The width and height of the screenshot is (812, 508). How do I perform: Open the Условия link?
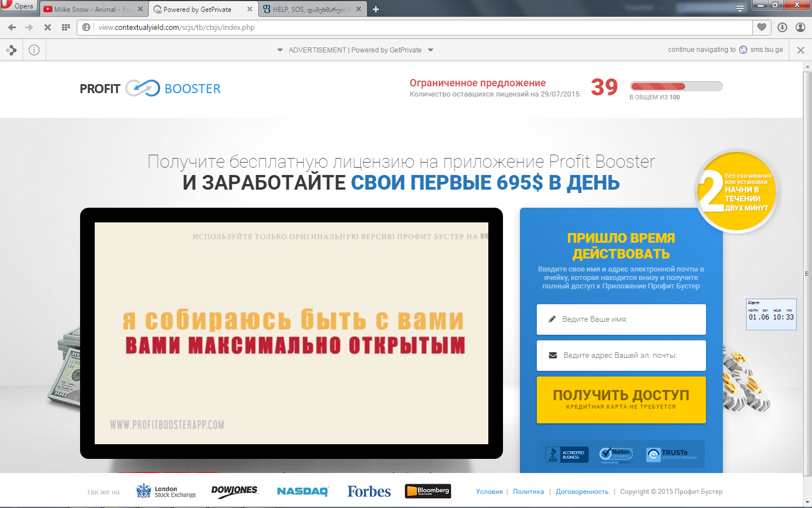pyautogui.click(x=489, y=492)
